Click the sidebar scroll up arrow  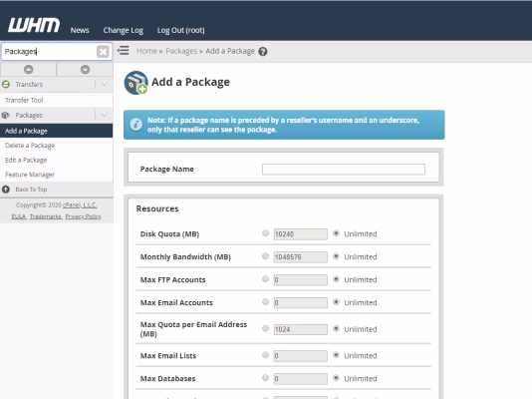tap(29, 69)
